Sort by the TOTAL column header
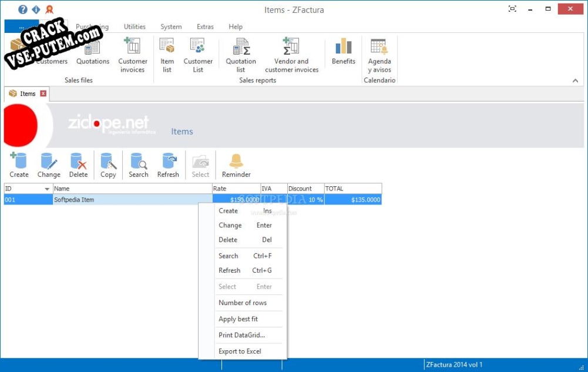 click(353, 189)
